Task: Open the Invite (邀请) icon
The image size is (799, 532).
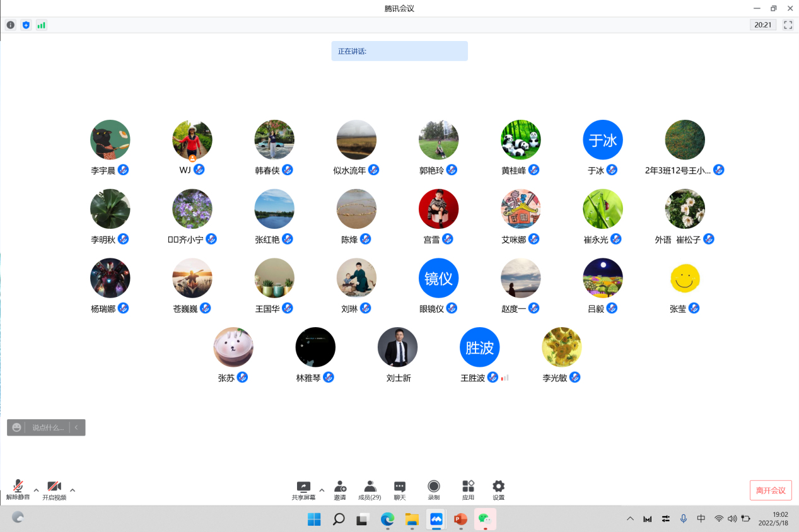Action: 340,490
